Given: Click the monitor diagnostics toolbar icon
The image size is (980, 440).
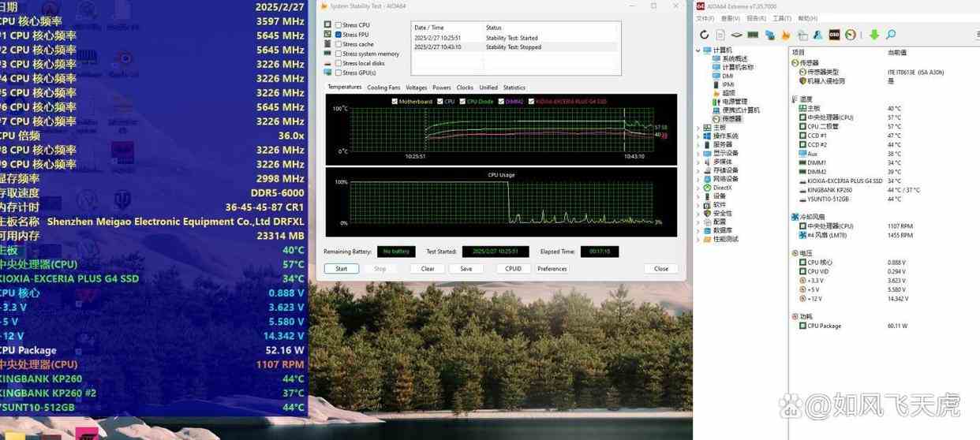Looking at the screenshot, I should (802, 35).
